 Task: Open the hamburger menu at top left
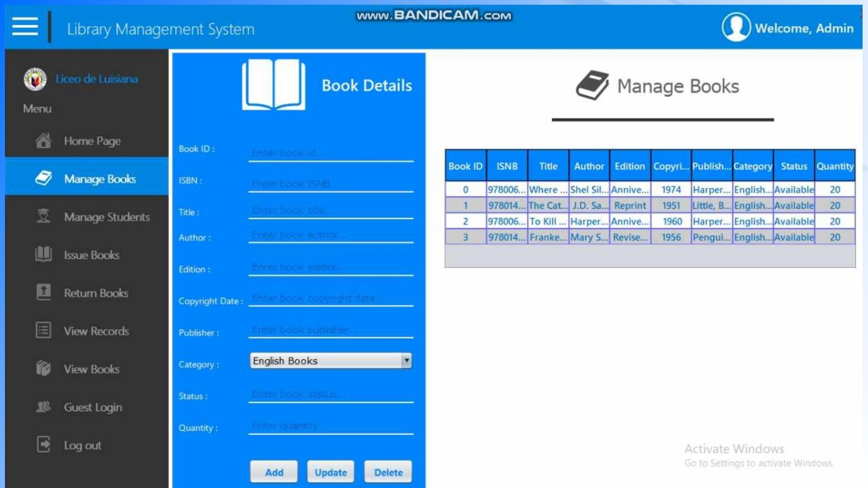25,26
